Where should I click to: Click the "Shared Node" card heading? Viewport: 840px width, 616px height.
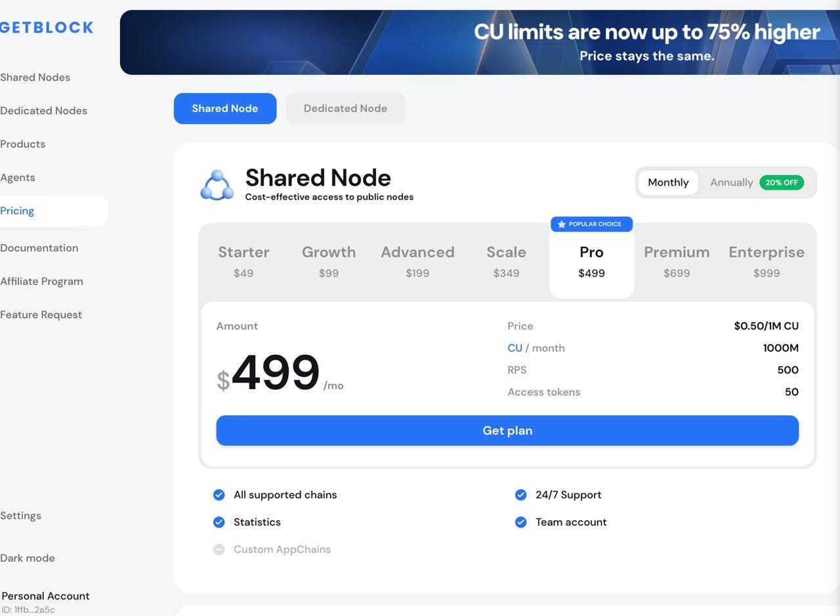click(x=318, y=178)
